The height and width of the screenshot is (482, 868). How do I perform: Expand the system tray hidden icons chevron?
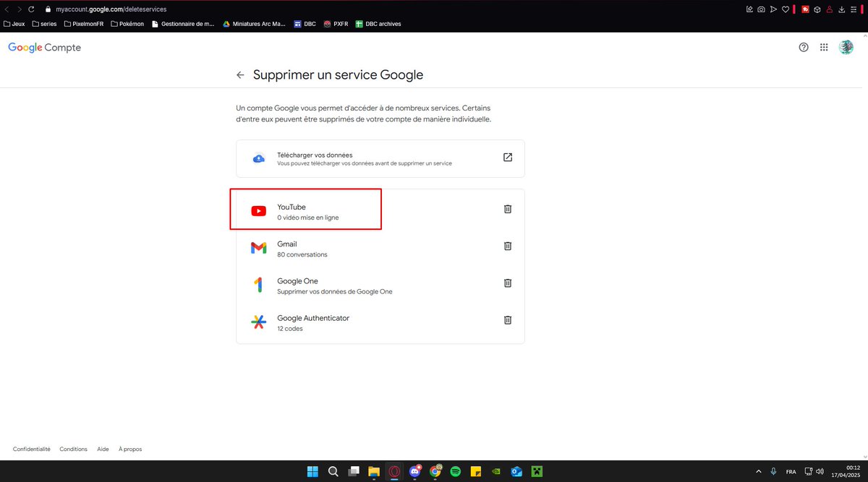pyautogui.click(x=759, y=471)
